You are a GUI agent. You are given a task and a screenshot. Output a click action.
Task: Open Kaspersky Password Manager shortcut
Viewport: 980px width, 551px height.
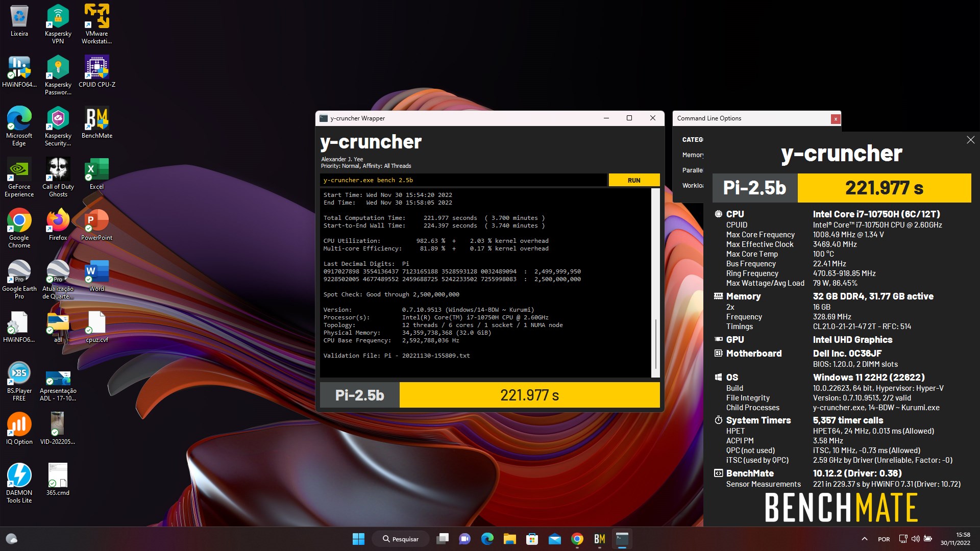pyautogui.click(x=58, y=75)
